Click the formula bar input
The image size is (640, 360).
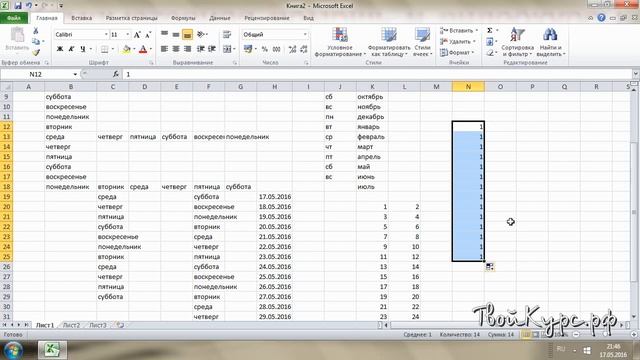coord(378,74)
